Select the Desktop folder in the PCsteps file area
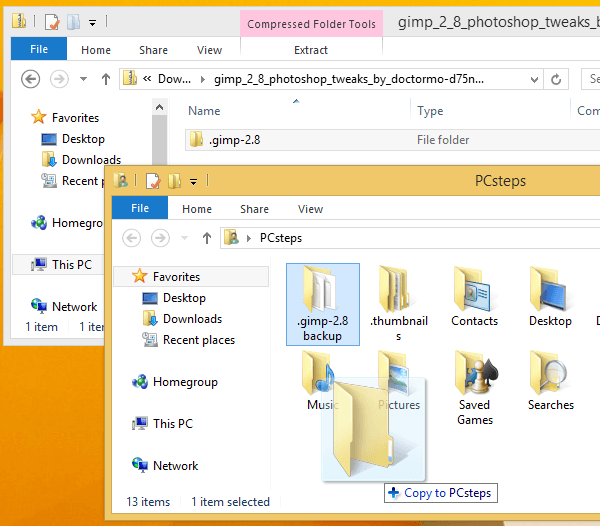This screenshot has width=600, height=526. pos(550,296)
